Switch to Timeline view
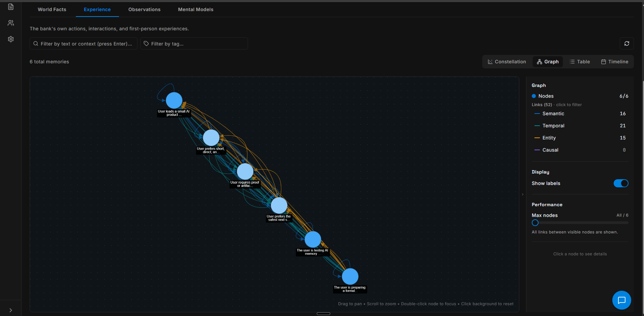This screenshot has height=316, width=644. tap(615, 62)
